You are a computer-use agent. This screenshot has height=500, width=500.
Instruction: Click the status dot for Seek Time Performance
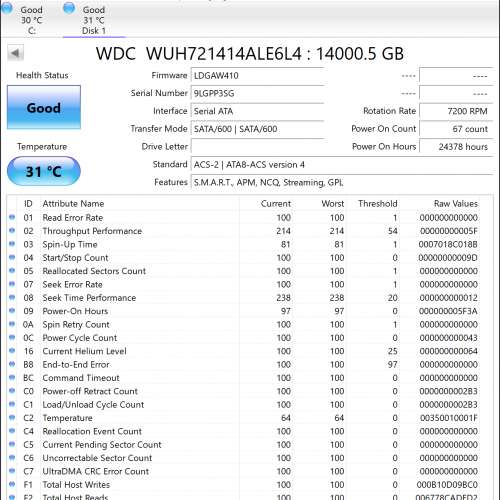coord(12,297)
